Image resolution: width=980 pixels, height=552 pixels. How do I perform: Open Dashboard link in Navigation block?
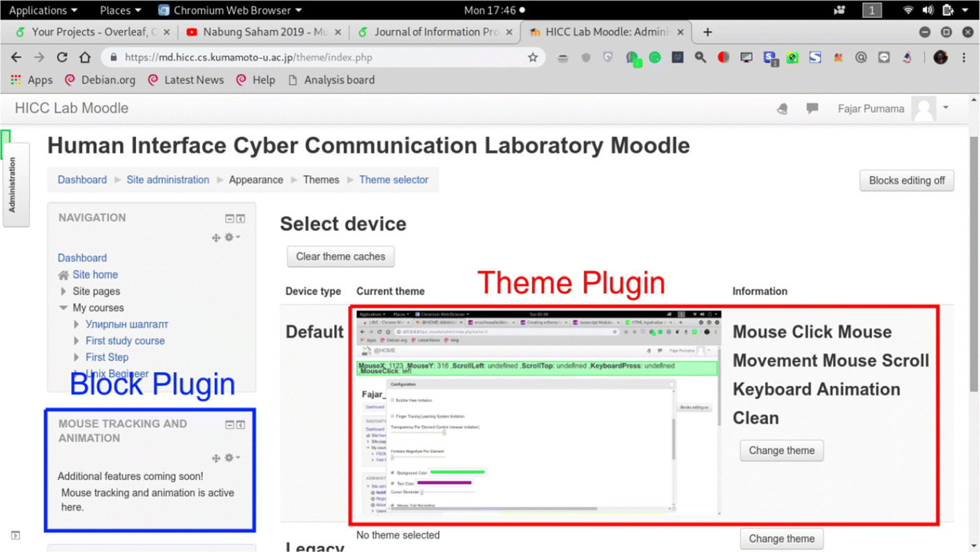point(82,258)
